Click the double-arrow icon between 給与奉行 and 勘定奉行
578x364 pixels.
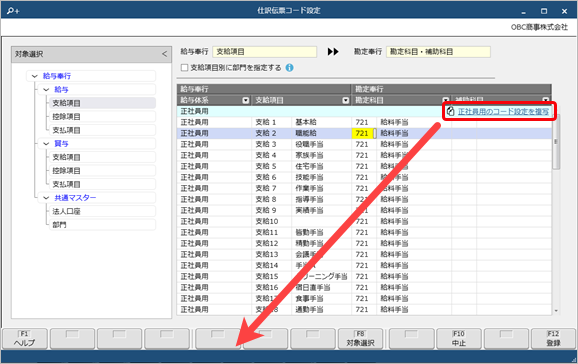[x=333, y=52]
